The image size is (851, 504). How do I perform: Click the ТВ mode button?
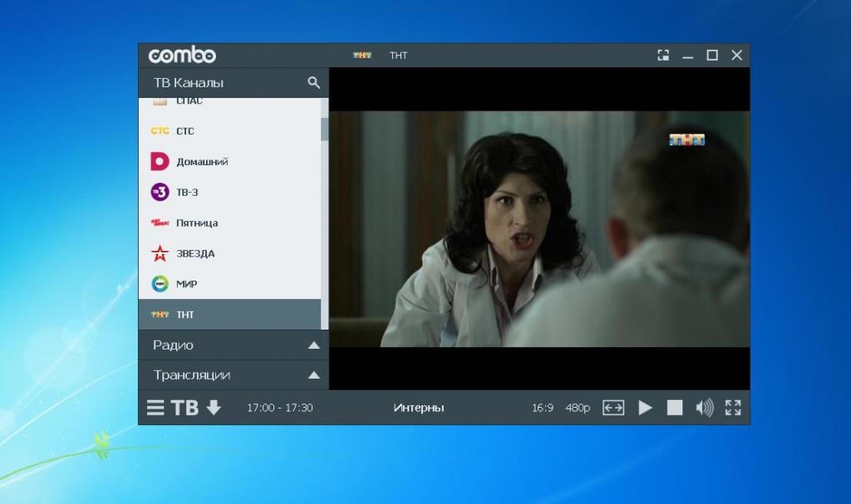(184, 408)
